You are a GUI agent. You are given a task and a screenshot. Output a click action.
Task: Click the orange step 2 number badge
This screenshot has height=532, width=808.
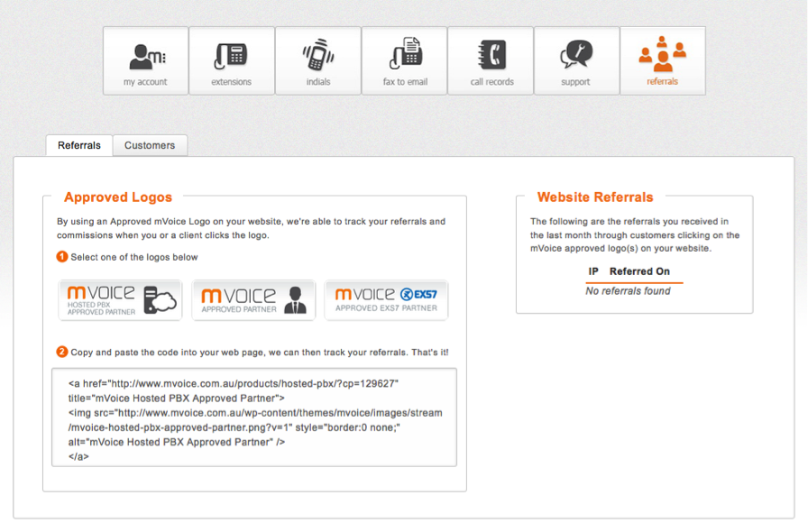[x=62, y=352]
